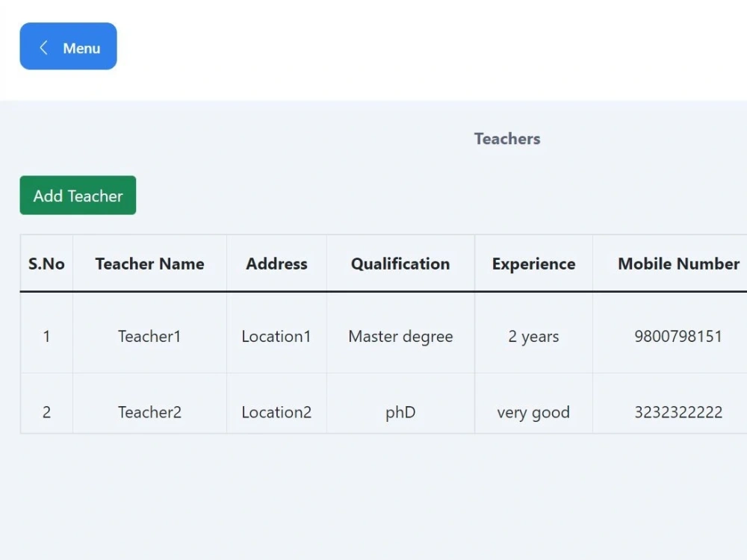This screenshot has width=747, height=560.
Task: Select the 2 years experience cell
Action: (x=533, y=337)
